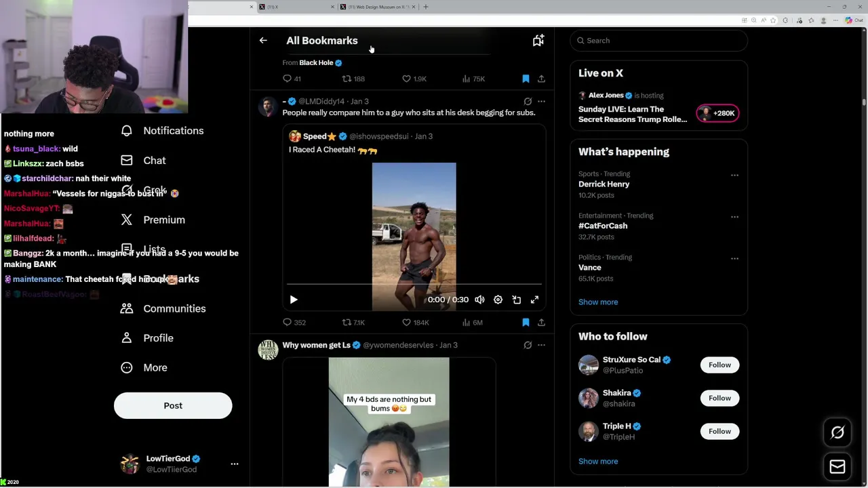Open Why women get Ls profile avatar
This screenshot has height=488, width=868.
coord(268,350)
